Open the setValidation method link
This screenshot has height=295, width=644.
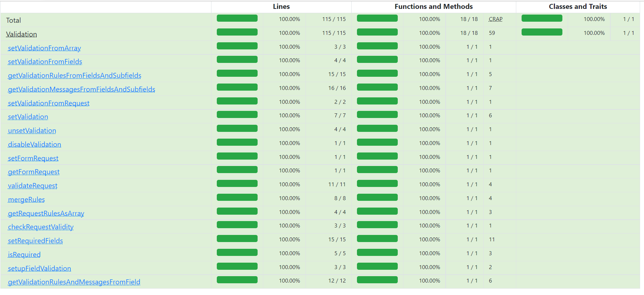(x=28, y=117)
